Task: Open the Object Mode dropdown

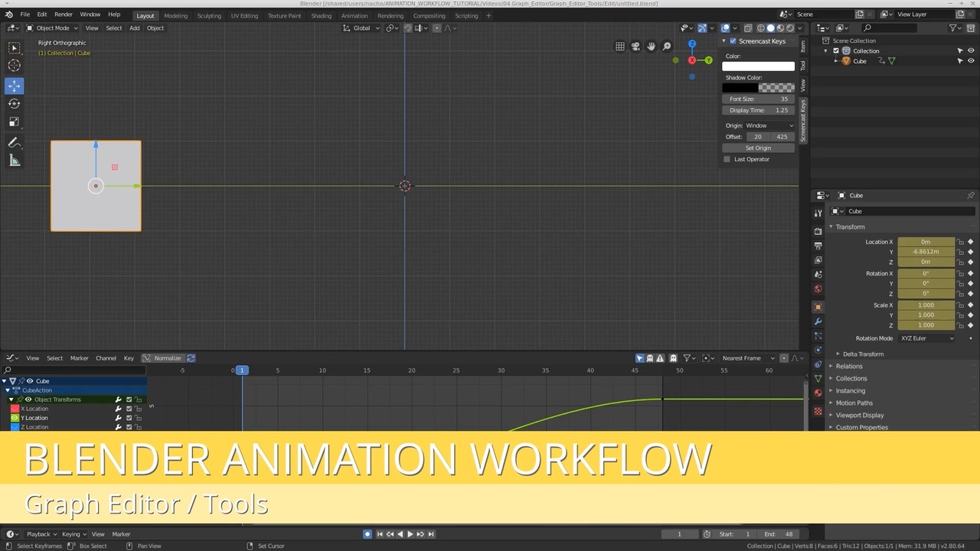Action: coord(52,28)
